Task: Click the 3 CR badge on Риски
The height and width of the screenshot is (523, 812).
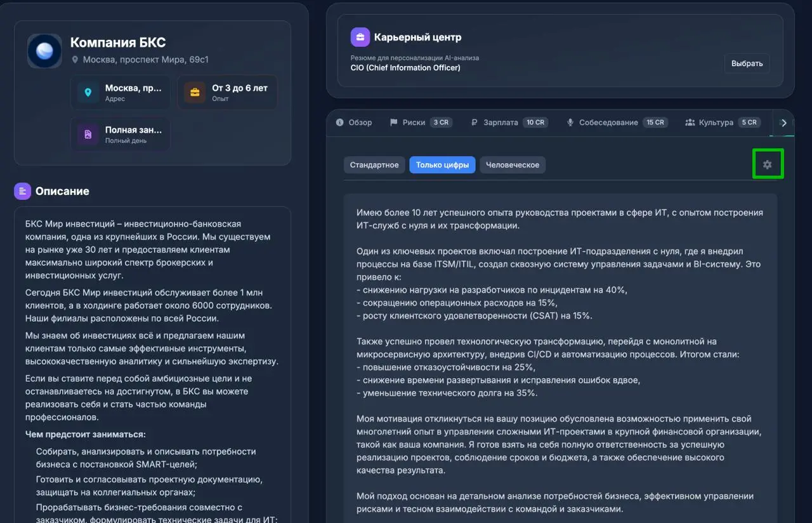Action: 441,122
